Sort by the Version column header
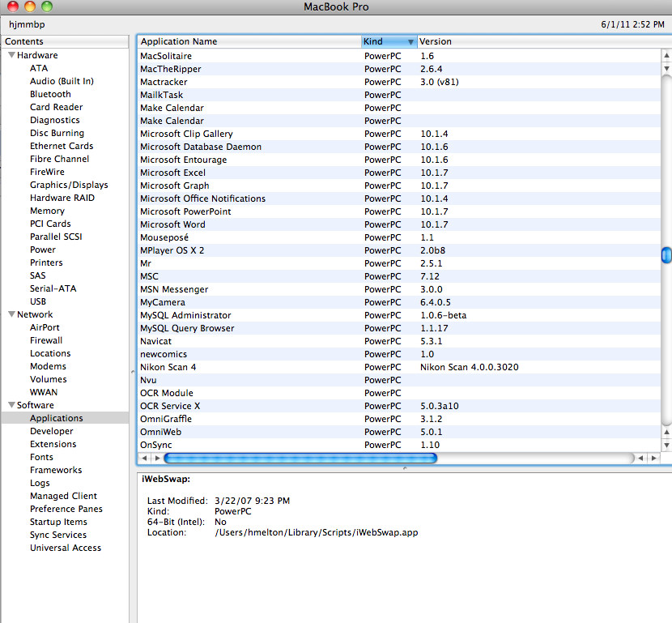The width and height of the screenshot is (672, 623). pos(544,41)
